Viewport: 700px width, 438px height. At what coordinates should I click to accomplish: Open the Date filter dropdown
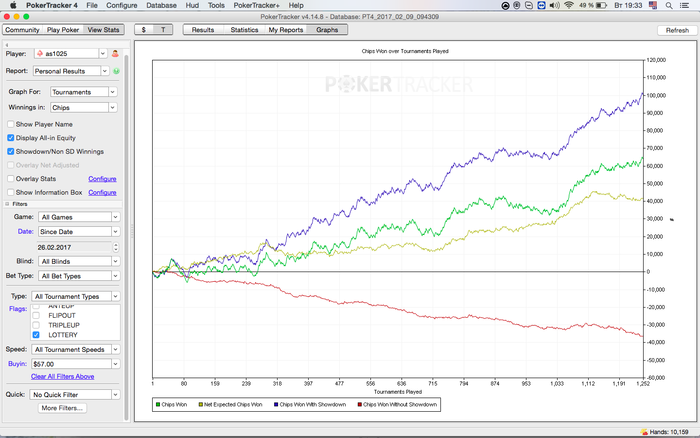click(x=79, y=232)
